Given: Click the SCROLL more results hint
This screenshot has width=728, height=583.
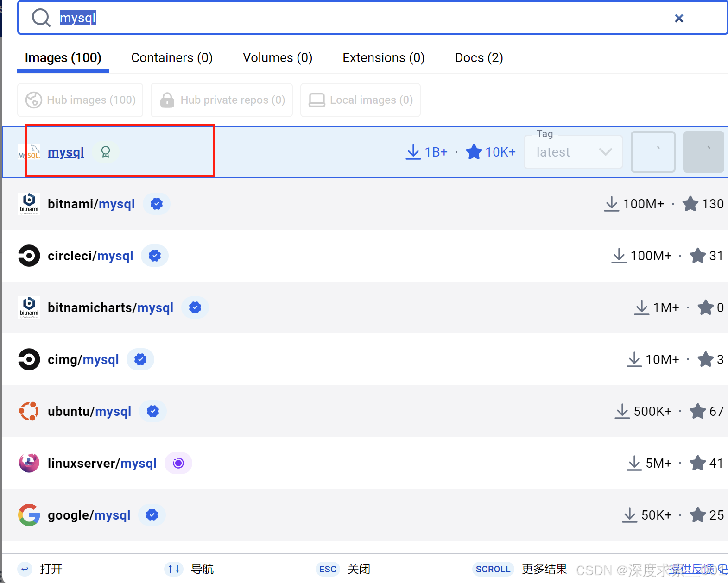Looking at the screenshot, I should point(520,569).
